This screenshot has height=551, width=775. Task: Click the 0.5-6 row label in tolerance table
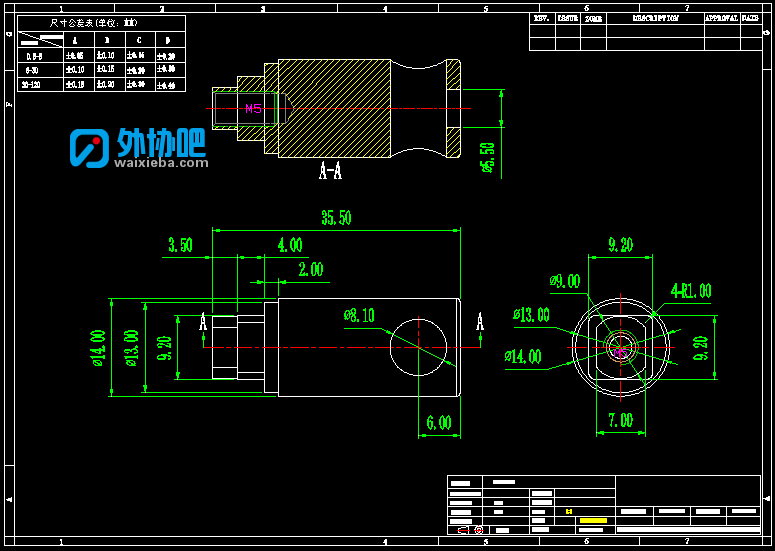[x=35, y=56]
